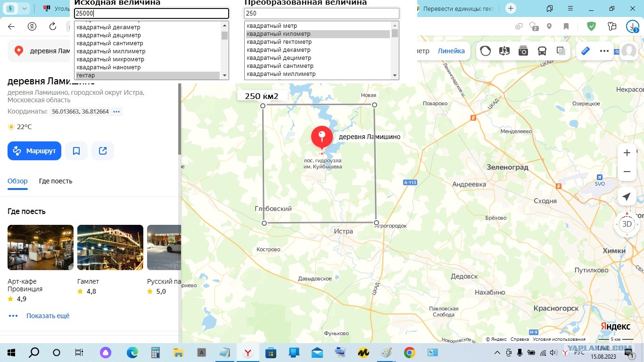Screen dimensions: 644x362
Task: Choose квадратный гектометр in result units
Action: (318, 42)
